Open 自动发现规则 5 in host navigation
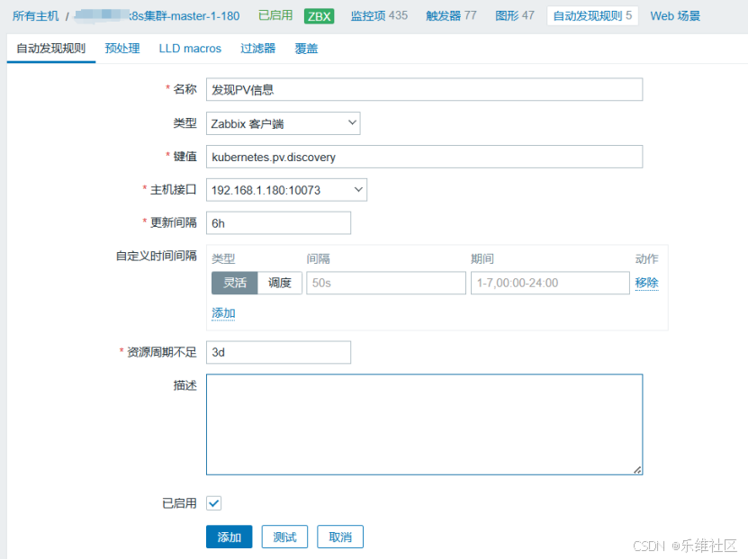 (x=592, y=15)
